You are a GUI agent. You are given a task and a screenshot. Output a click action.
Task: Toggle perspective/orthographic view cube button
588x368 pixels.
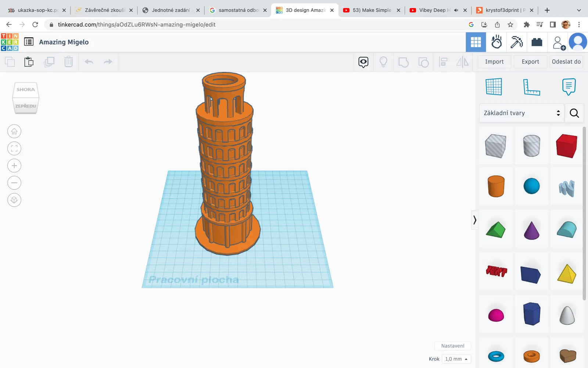pos(14,200)
